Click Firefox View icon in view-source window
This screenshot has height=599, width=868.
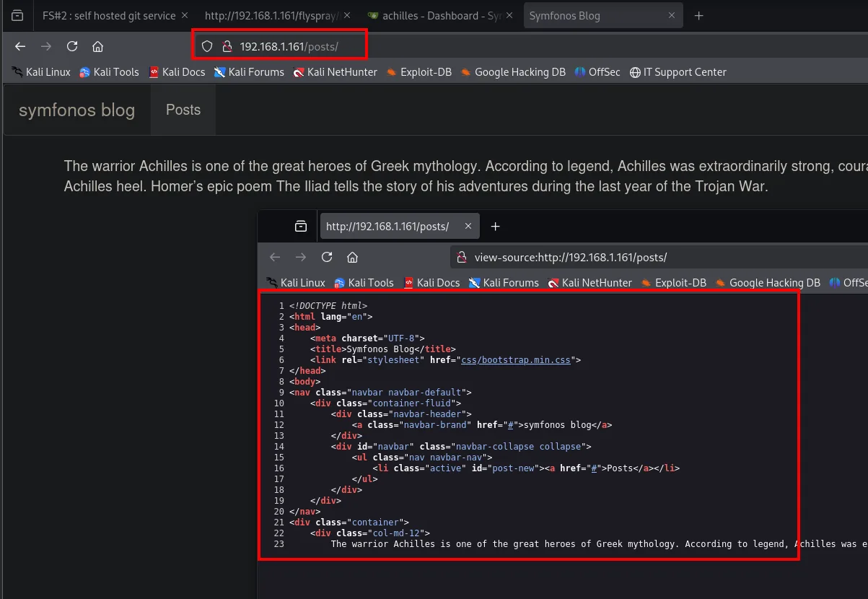(x=301, y=227)
